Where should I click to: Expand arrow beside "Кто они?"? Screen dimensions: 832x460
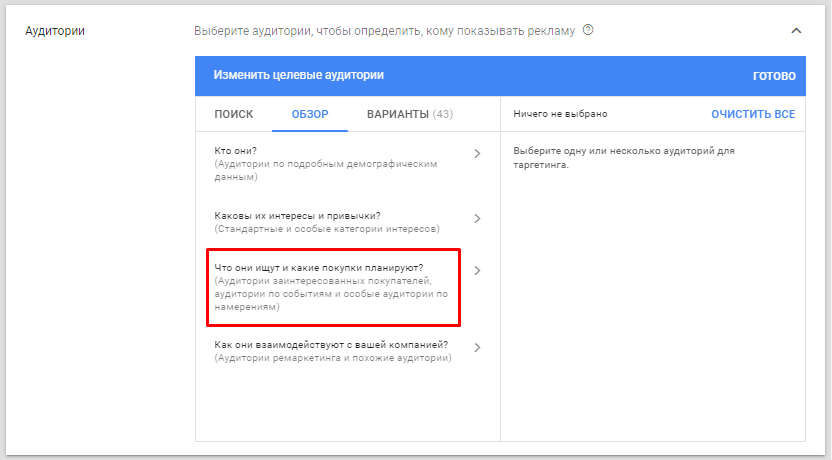[x=477, y=154]
